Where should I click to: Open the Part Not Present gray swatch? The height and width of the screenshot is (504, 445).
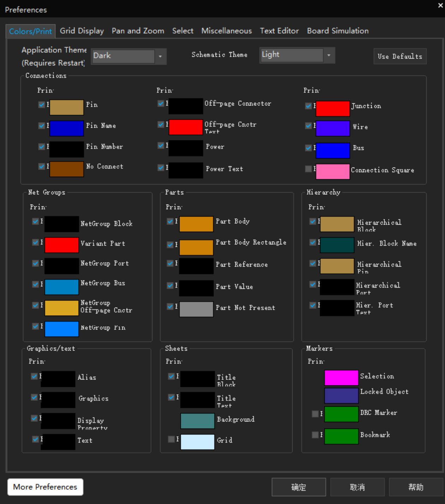click(196, 309)
